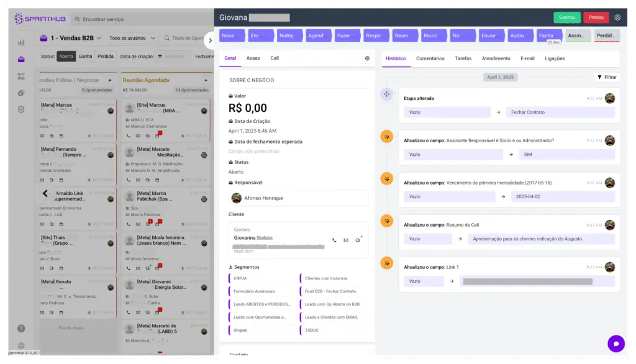Filter status by Aberta

(66, 57)
